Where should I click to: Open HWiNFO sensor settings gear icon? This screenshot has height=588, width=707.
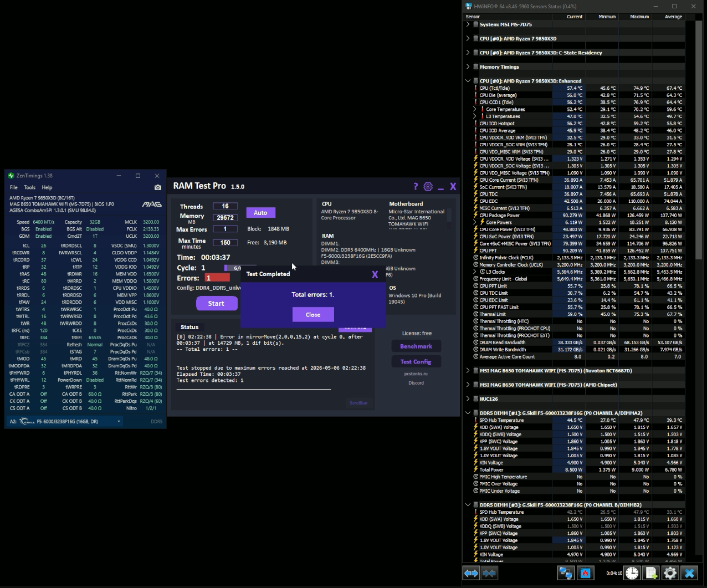[x=670, y=573]
